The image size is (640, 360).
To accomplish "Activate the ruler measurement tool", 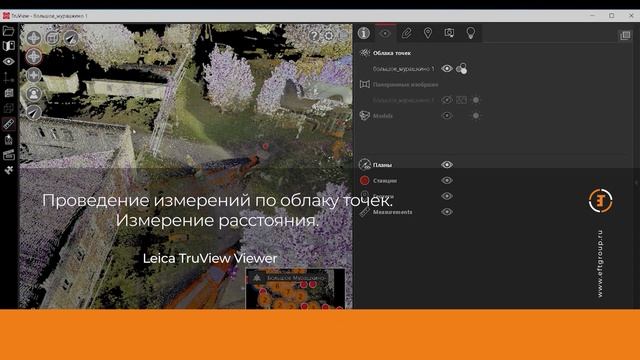I will (x=9, y=124).
